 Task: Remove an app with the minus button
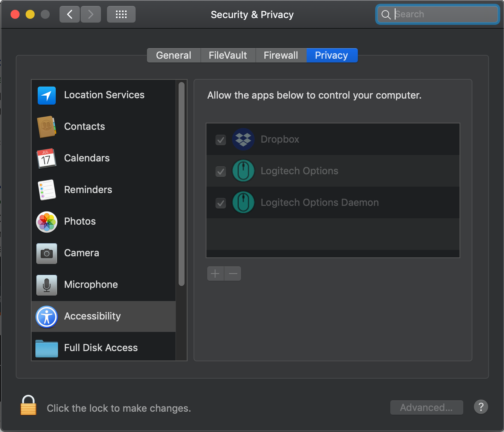click(233, 274)
